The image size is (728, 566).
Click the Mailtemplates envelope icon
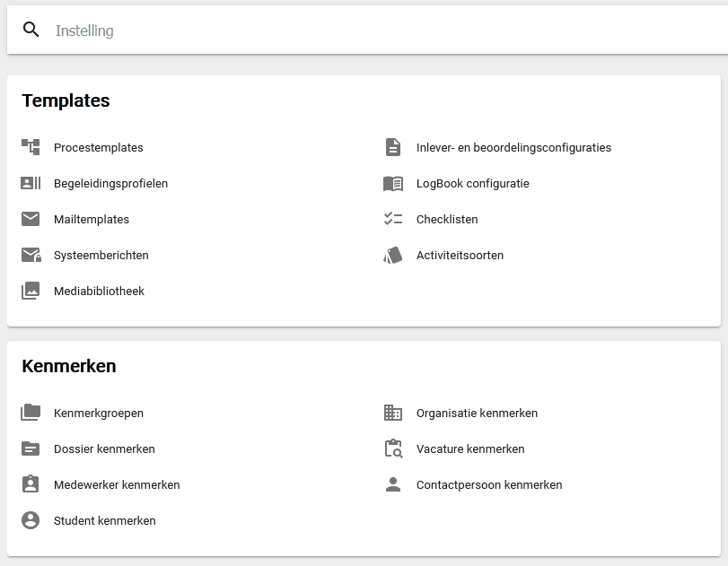pos(31,219)
